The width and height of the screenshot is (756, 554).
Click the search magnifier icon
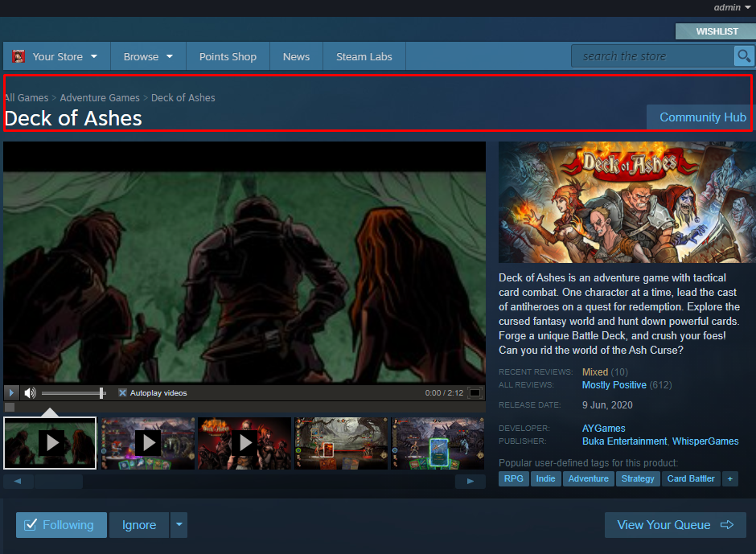click(744, 56)
